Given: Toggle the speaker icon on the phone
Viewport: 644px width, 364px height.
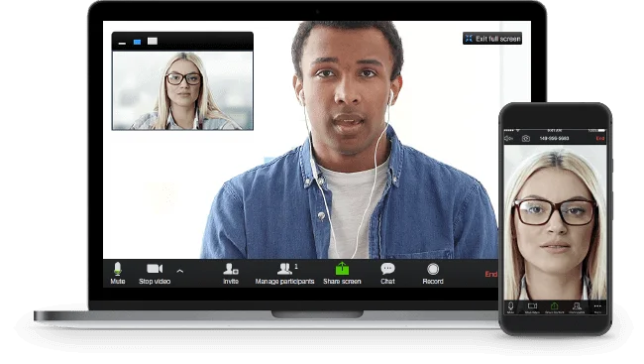Looking at the screenshot, I should click(x=508, y=139).
